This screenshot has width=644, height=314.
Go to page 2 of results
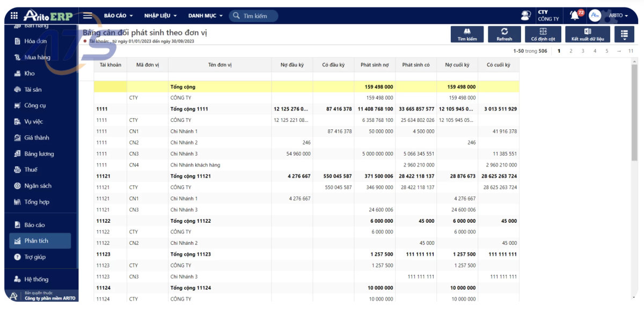tap(571, 51)
